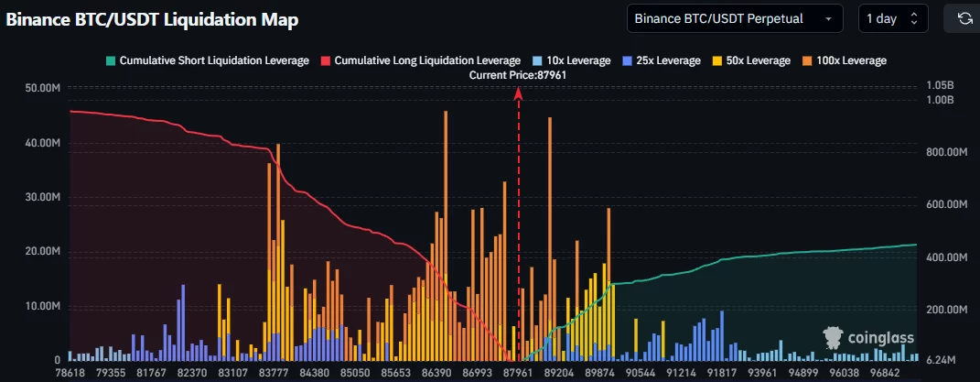This screenshot has width=980, height=382.
Task: Click the red arrowhead atop the price line
Action: click(519, 91)
